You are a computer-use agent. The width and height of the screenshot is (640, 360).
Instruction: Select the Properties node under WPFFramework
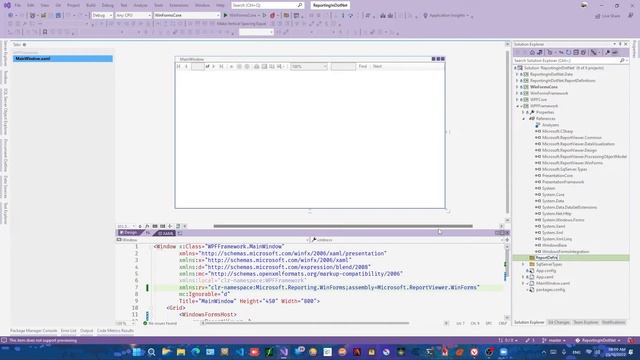pyautogui.click(x=545, y=112)
